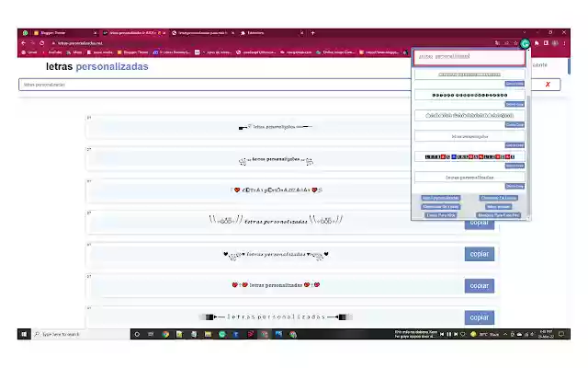
Task: Open the Online Image Com... bookmark
Action: [334, 52]
